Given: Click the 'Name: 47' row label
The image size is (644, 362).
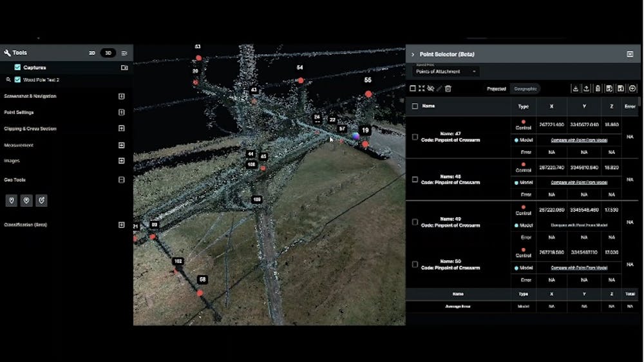Looking at the screenshot, I should (450, 133).
